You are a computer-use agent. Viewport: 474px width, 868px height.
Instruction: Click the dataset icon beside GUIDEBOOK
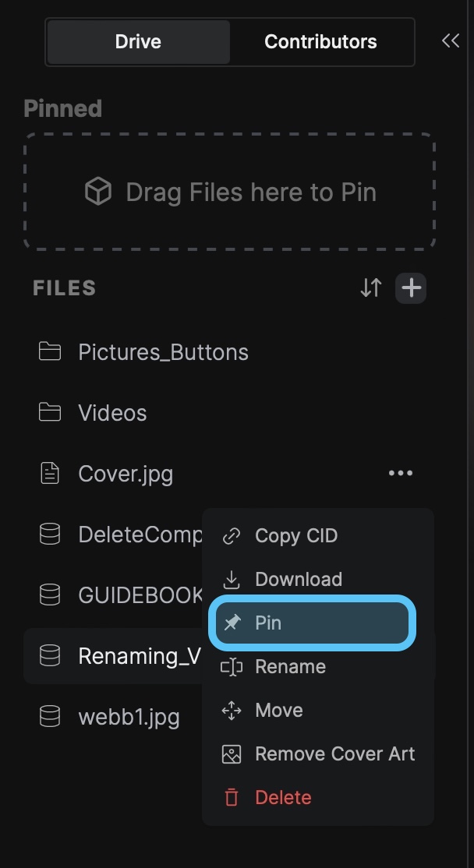tap(50, 595)
